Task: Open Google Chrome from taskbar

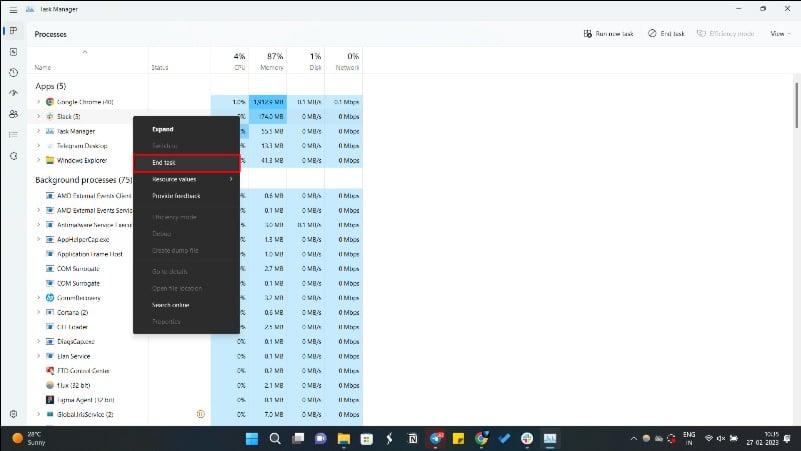Action: pos(481,438)
